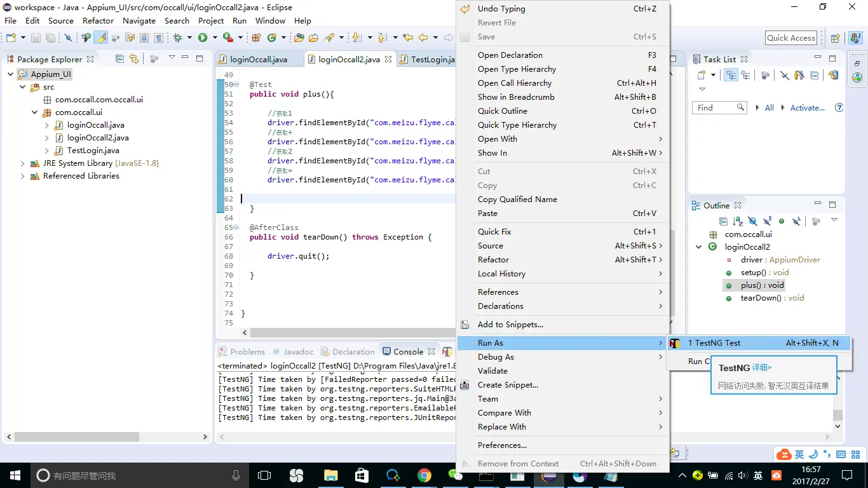Open WeChat from the Windows taskbar
Viewport: 868px width, 488px height.
click(455, 475)
